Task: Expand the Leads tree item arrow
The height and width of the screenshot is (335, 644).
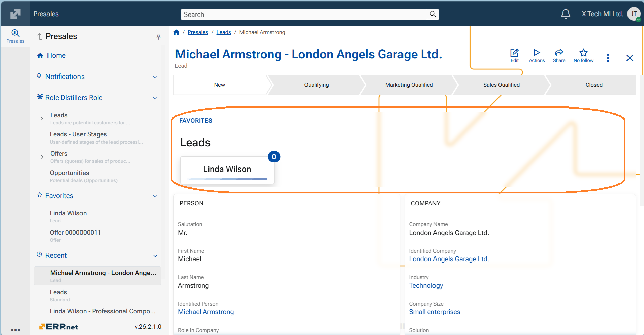Action: click(x=42, y=119)
